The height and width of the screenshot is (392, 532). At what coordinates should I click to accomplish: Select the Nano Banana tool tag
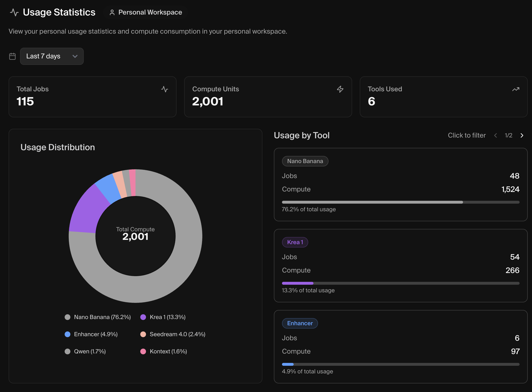tap(305, 161)
